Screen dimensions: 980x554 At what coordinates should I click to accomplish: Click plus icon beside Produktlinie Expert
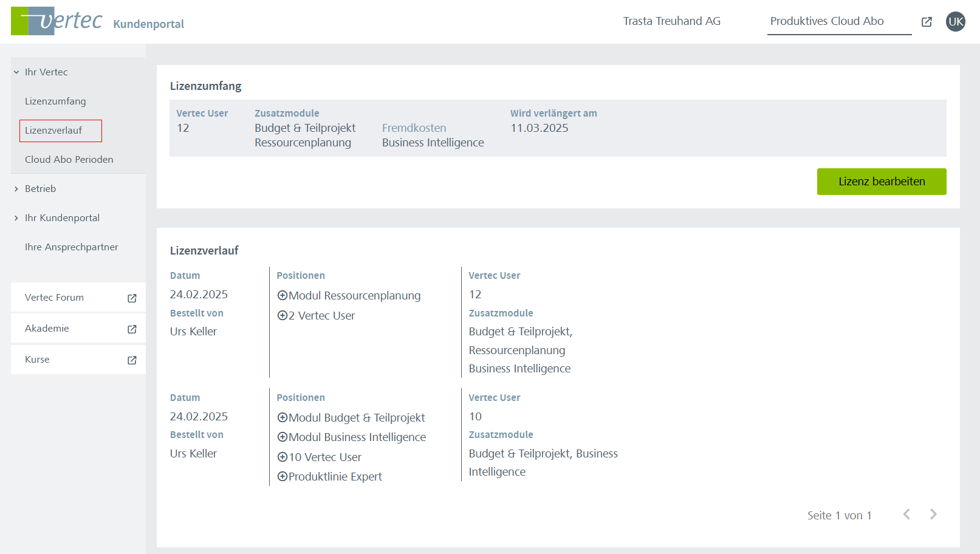coord(282,477)
